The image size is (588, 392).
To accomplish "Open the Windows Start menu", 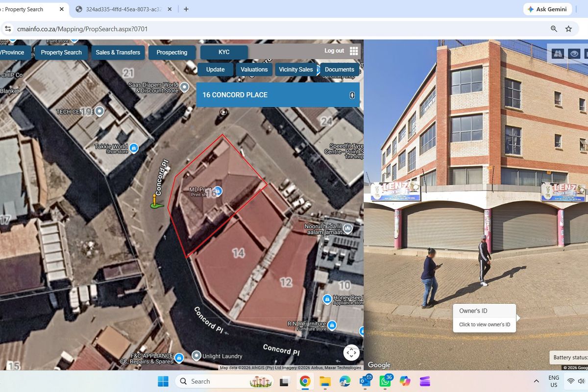I will tap(163, 381).
